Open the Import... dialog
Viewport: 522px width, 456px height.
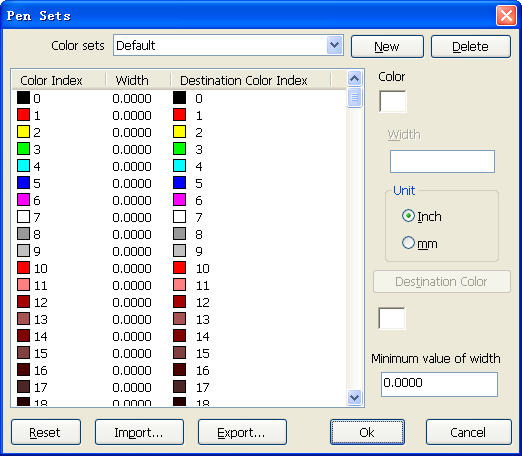139,432
